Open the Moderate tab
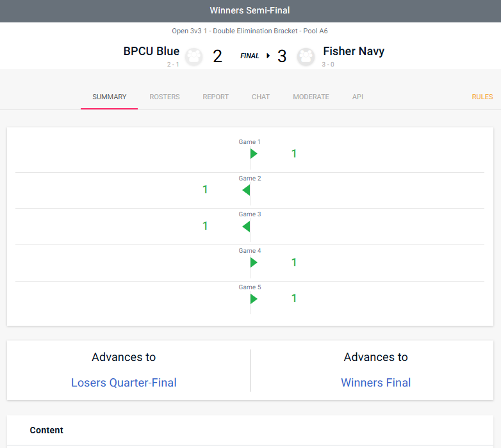501x448 pixels. tap(311, 97)
